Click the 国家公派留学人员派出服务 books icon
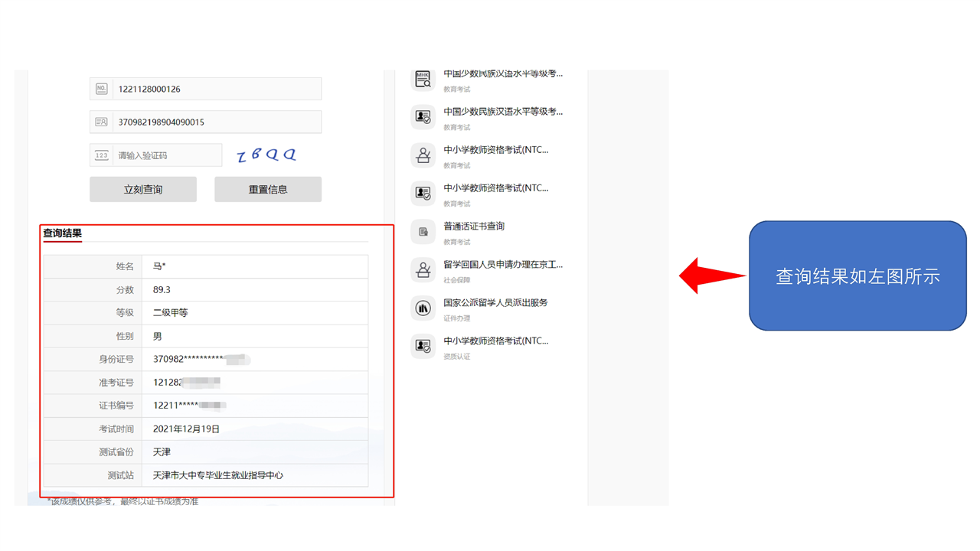 pyautogui.click(x=423, y=308)
